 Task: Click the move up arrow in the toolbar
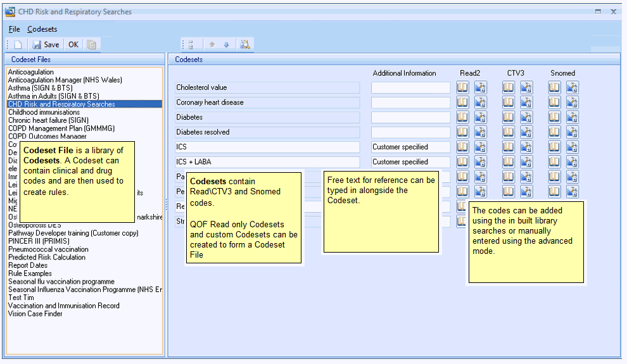(212, 44)
